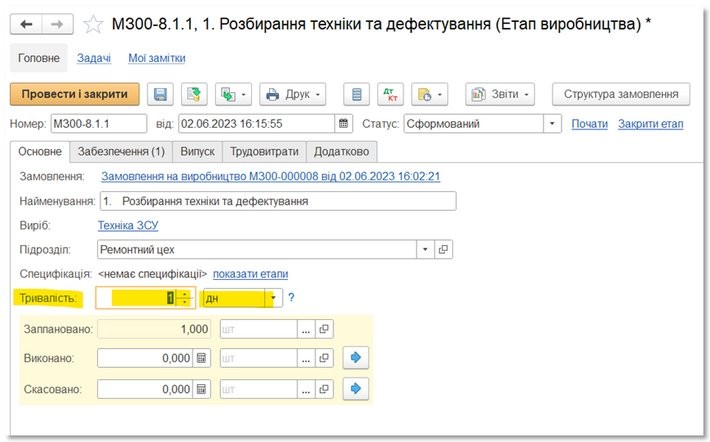
Task: Click the back navigation arrow
Action: [x=26, y=24]
